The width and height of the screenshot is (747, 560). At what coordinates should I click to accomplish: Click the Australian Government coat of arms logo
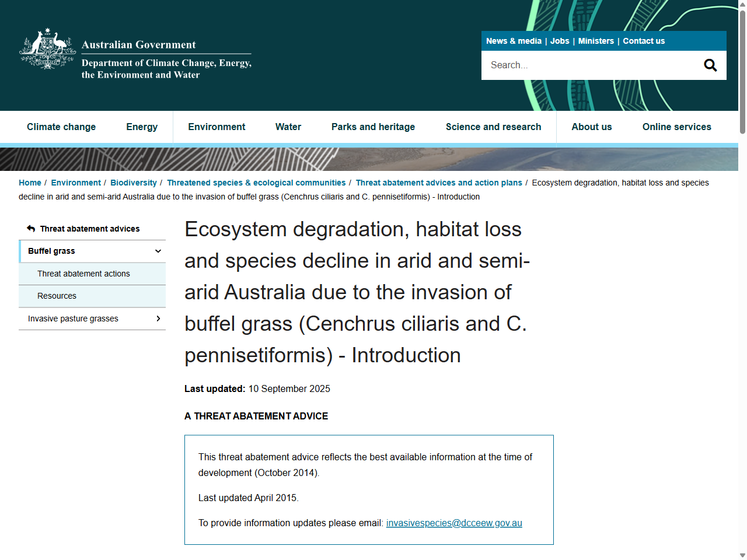tap(48, 49)
